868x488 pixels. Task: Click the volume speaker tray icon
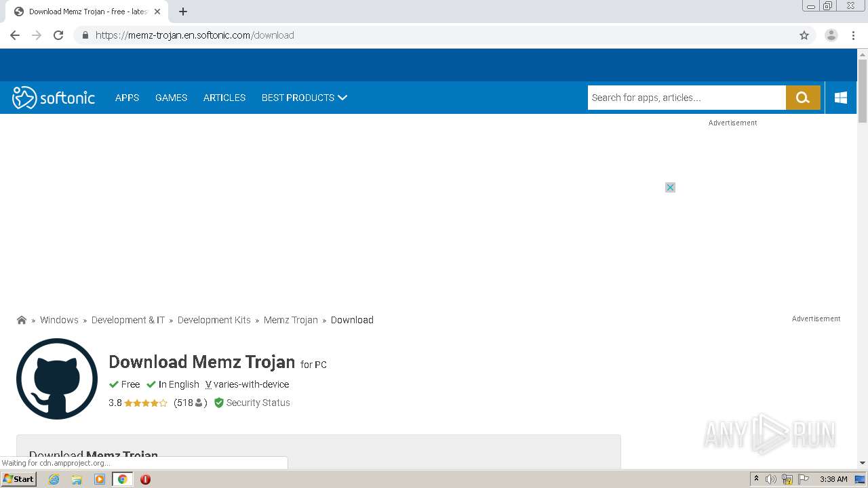771,479
